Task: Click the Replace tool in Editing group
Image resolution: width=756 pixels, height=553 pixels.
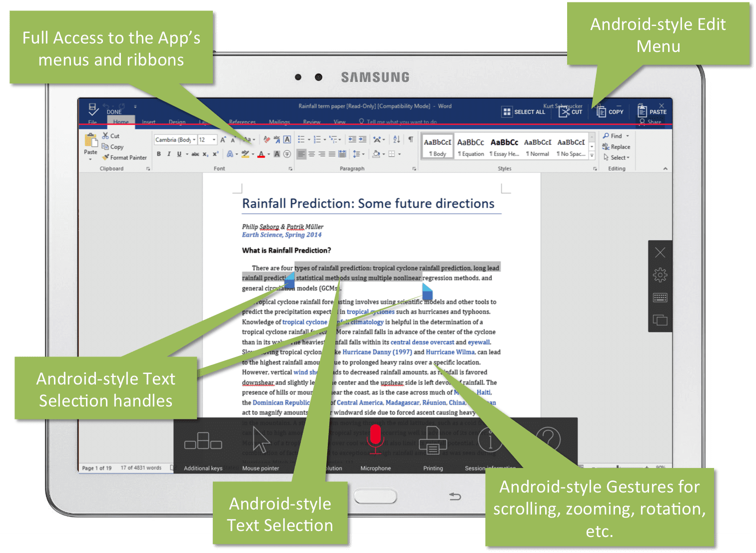Action: tap(616, 147)
